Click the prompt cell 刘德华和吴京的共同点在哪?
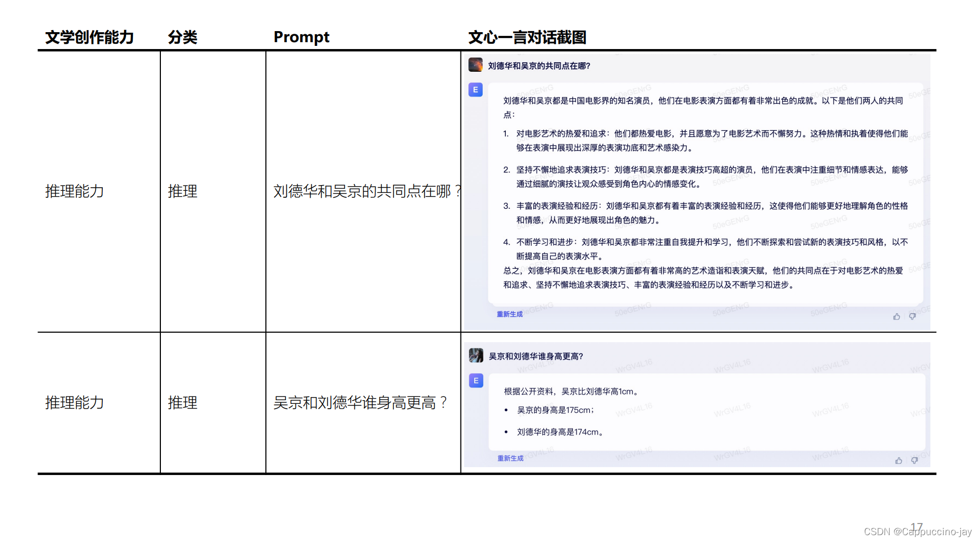The image size is (980, 542). tap(367, 191)
